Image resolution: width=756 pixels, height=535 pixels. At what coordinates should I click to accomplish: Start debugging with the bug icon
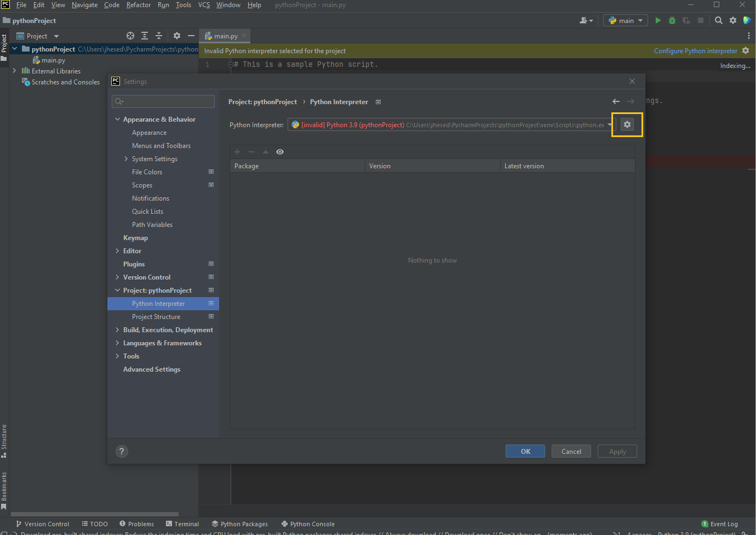(x=672, y=20)
